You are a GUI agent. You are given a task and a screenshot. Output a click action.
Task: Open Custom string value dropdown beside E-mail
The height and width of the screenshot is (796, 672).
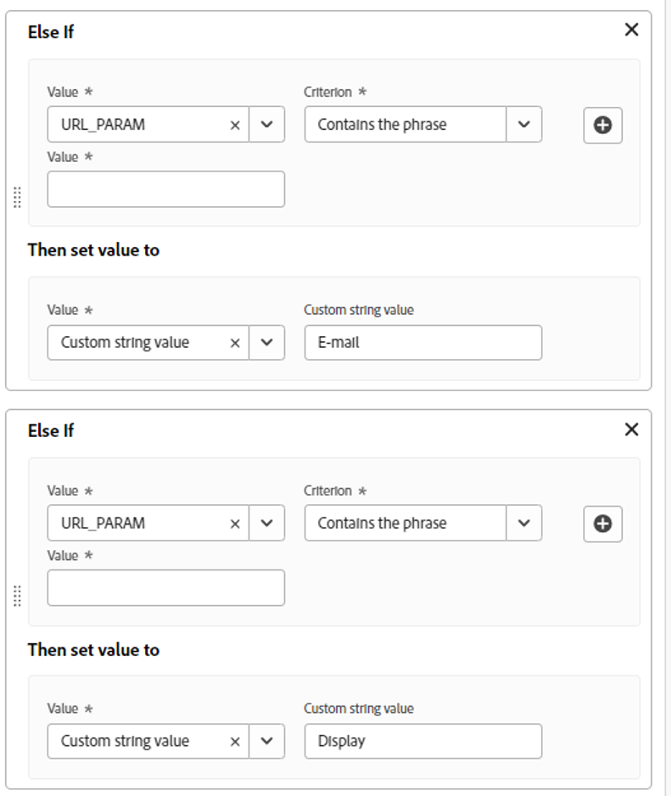click(x=266, y=343)
